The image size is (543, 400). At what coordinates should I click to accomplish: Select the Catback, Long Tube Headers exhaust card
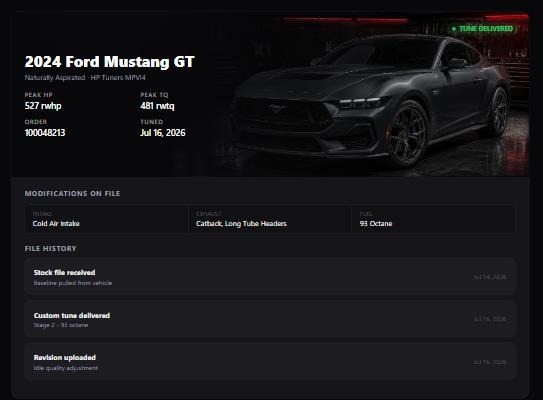(x=270, y=219)
